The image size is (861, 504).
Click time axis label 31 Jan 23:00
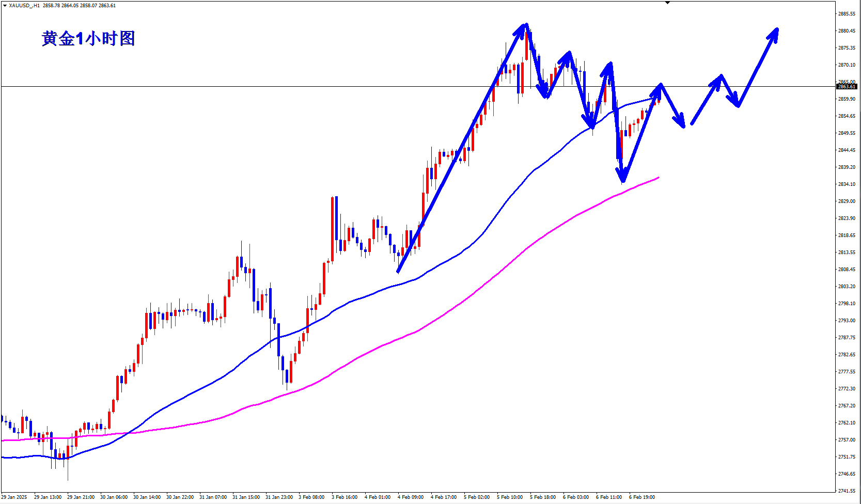click(x=279, y=497)
